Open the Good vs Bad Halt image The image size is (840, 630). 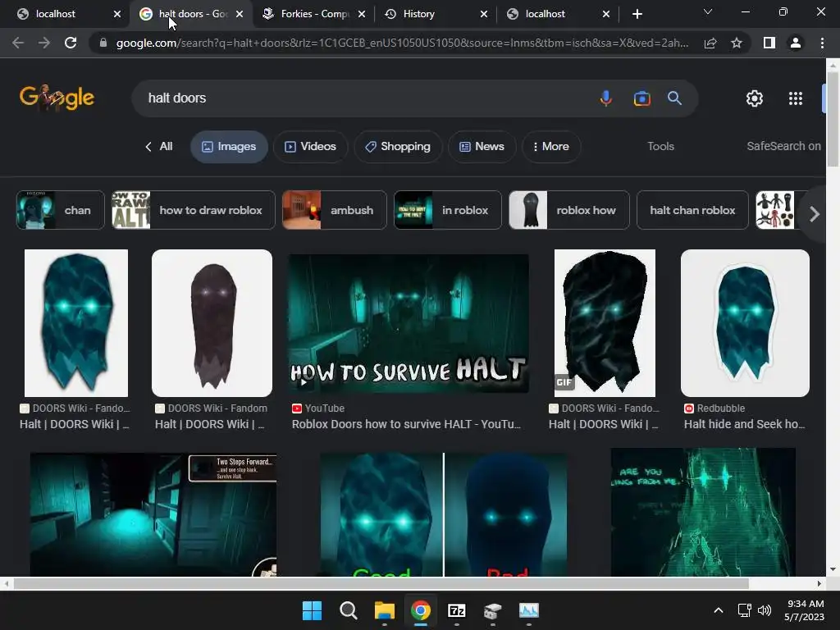[x=444, y=515]
